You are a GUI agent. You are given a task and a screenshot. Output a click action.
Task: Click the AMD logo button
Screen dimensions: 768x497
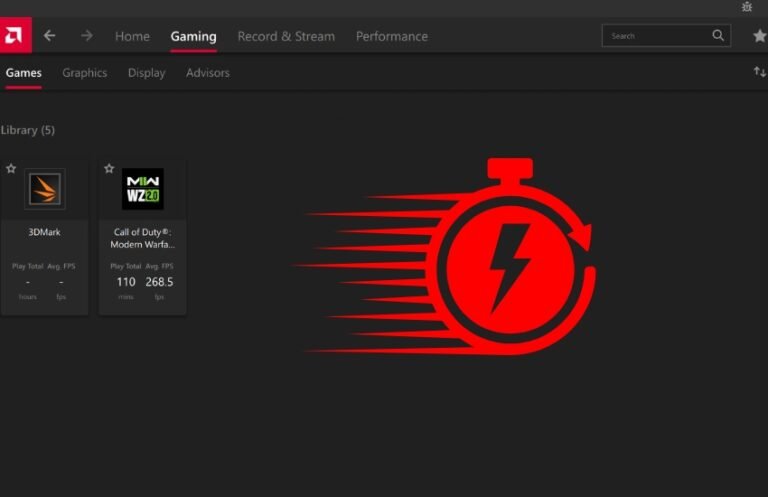(x=15, y=35)
